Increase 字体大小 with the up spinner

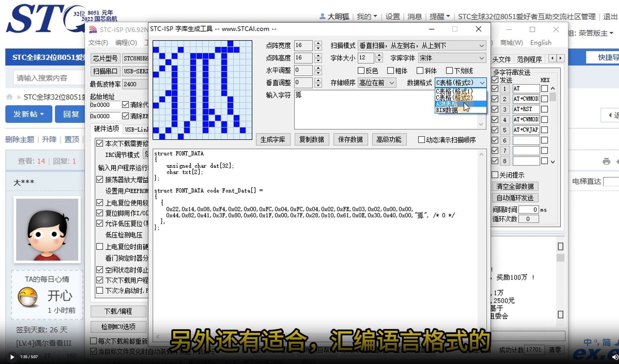(x=379, y=55)
